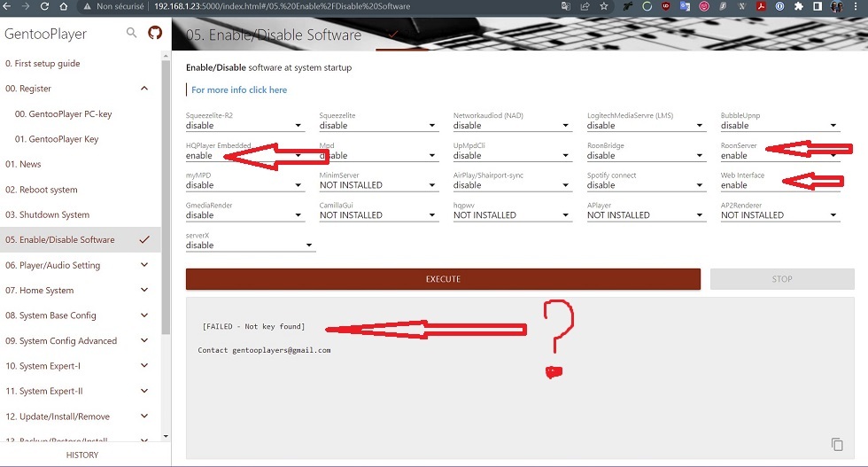This screenshot has height=467, width=868.
Task: Select 05. Enable/Disable Software entry
Action: [x=81, y=240]
